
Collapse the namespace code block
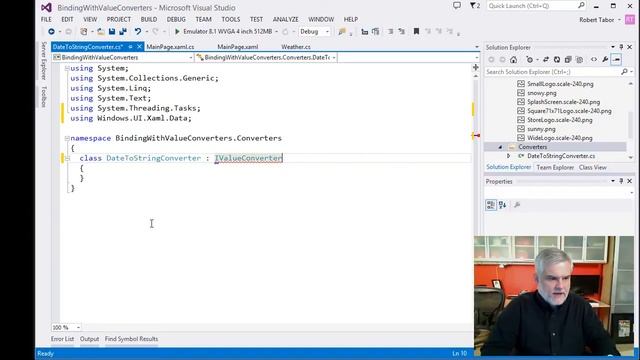coord(67,138)
